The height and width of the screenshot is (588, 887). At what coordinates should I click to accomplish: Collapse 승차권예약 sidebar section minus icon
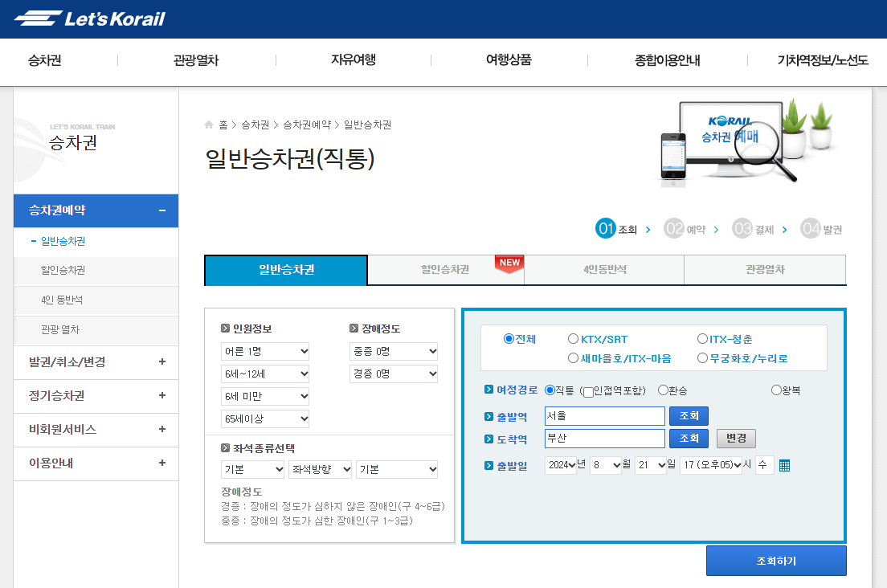162,210
